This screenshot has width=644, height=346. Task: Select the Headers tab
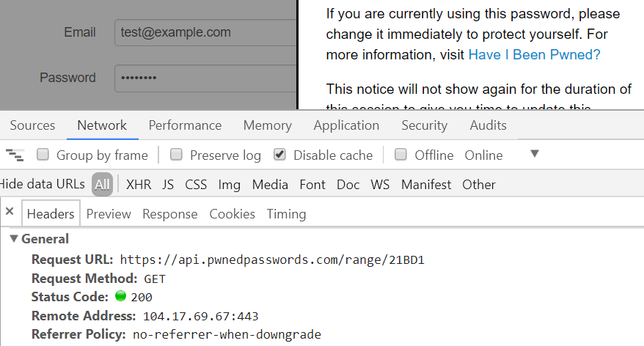(x=51, y=214)
